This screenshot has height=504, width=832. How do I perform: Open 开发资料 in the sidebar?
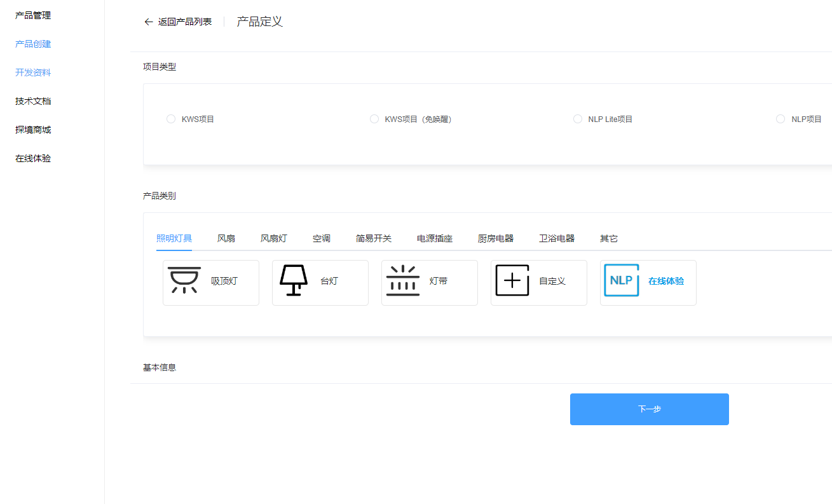pos(33,72)
